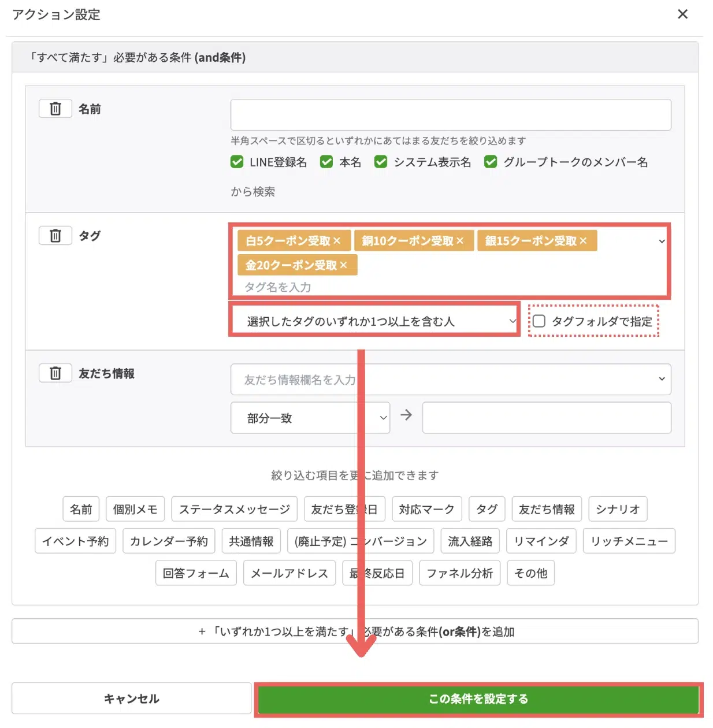The width and height of the screenshot is (713, 728).
Task: Add メールアドレス filter item
Action: pyautogui.click(x=289, y=573)
